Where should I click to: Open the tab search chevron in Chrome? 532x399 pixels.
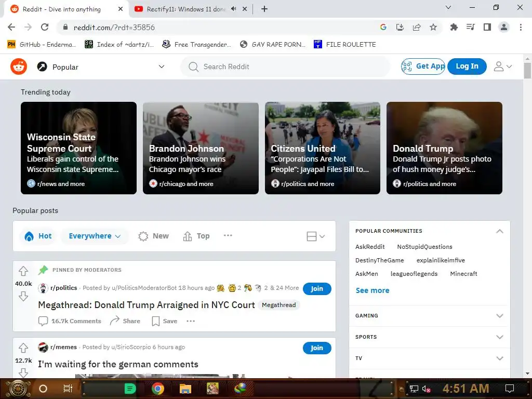(x=448, y=7)
